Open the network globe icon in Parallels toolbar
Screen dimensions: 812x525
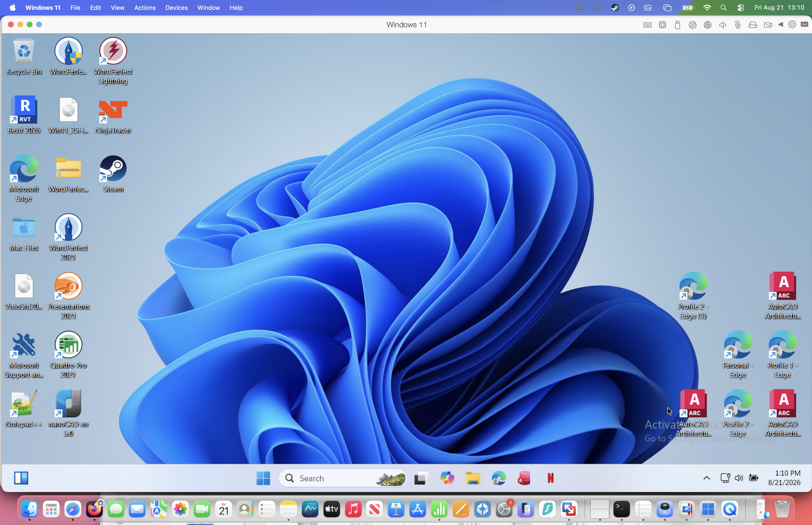[708, 24]
